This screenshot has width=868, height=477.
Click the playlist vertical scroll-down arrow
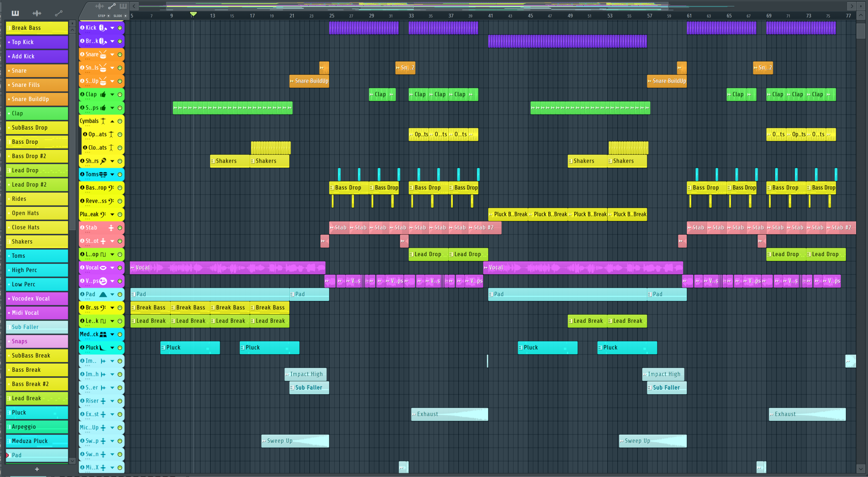click(861, 469)
